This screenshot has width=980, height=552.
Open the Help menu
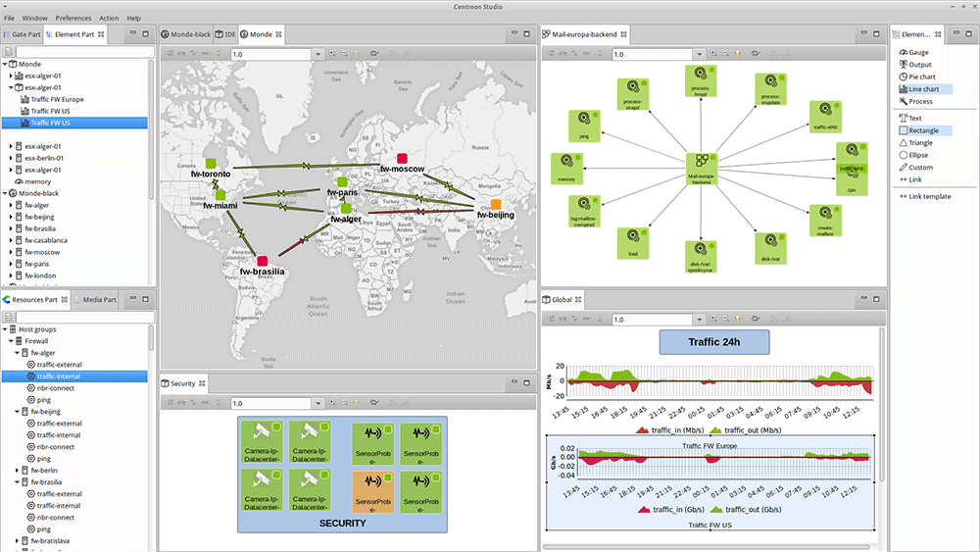click(x=133, y=18)
